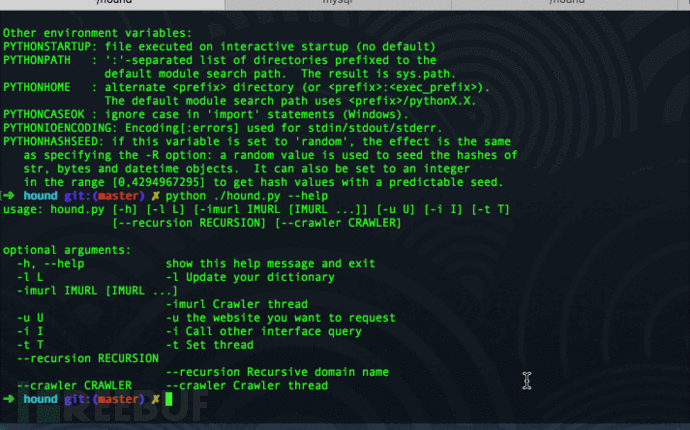Click the green arrow at the bottom prompt

click(x=9, y=399)
